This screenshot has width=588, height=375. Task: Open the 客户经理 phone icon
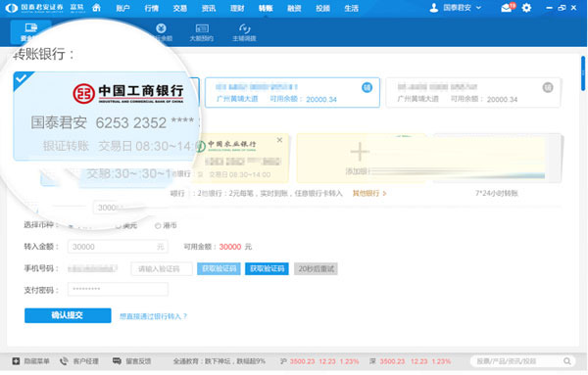pyautogui.click(x=64, y=360)
